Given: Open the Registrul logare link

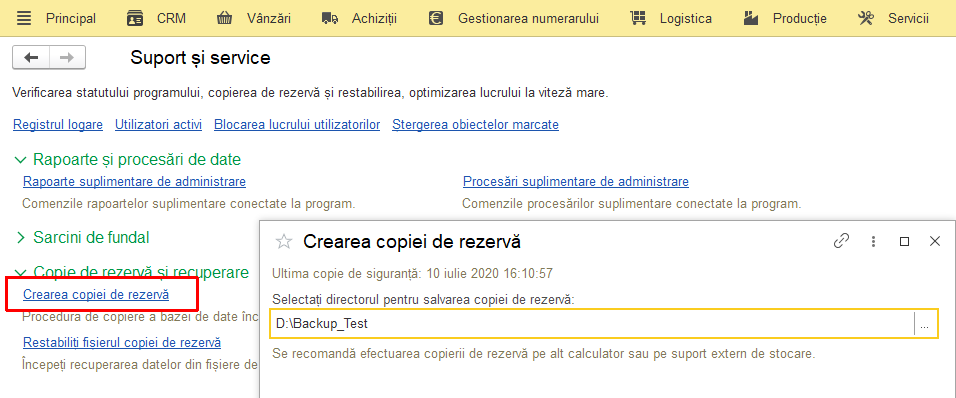Looking at the screenshot, I should pyautogui.click(x=58, y=125).
